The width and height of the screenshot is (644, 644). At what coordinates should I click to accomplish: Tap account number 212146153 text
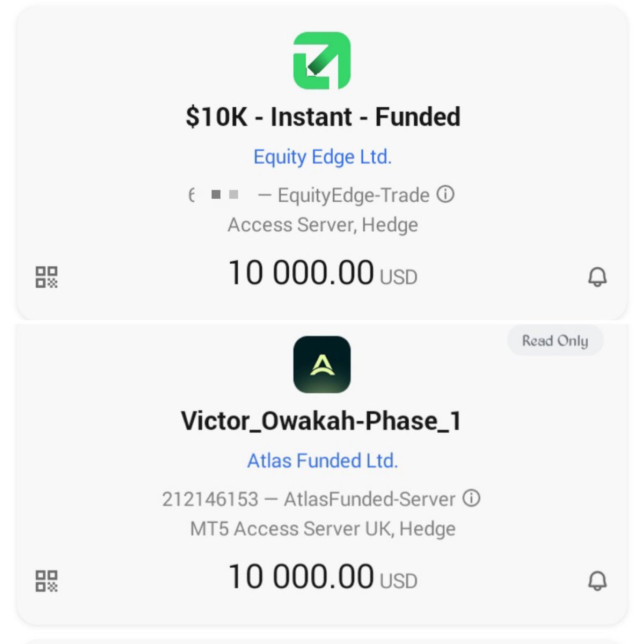[x=210, y=499]
